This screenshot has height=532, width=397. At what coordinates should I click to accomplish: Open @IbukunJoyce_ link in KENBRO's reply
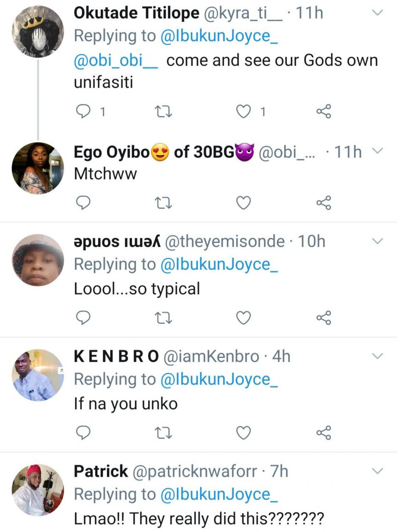(218, 379)
